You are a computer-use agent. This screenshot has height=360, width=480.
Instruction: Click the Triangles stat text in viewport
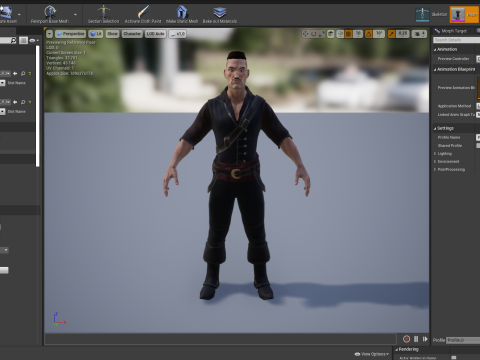click(62, 58)
